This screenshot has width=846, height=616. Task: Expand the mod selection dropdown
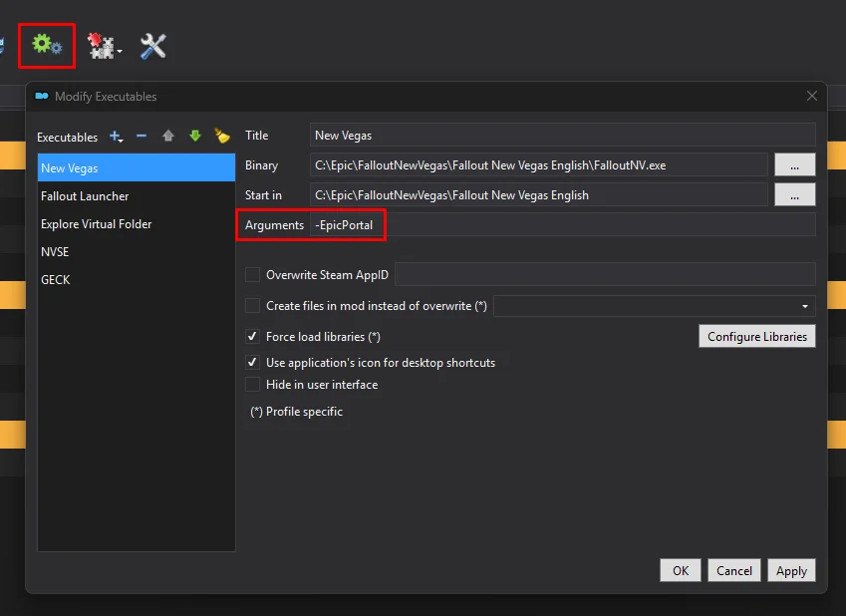point(803,306)
